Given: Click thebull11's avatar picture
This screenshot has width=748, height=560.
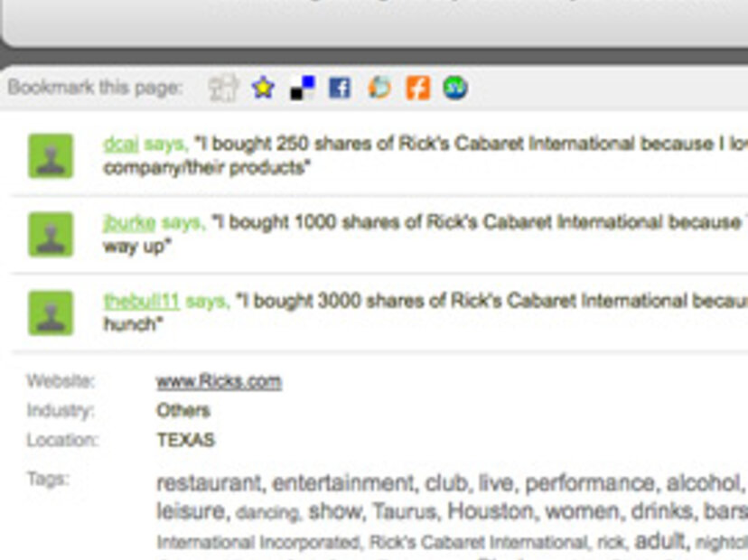Looking at the screenshot, I should coord(51,313).
